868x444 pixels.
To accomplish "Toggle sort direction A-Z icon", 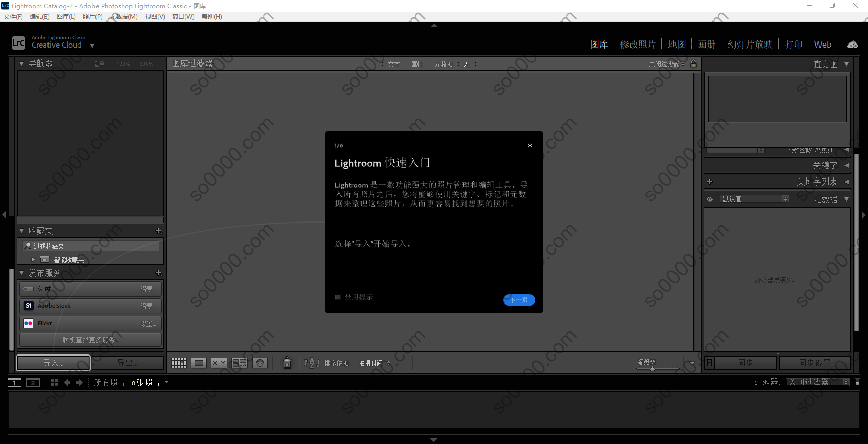I will [x=312, y=363].
